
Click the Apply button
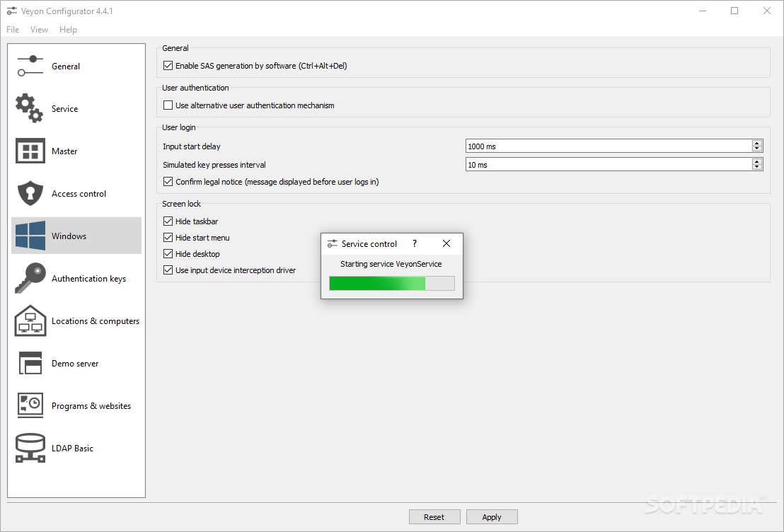[x=492, y=517]
